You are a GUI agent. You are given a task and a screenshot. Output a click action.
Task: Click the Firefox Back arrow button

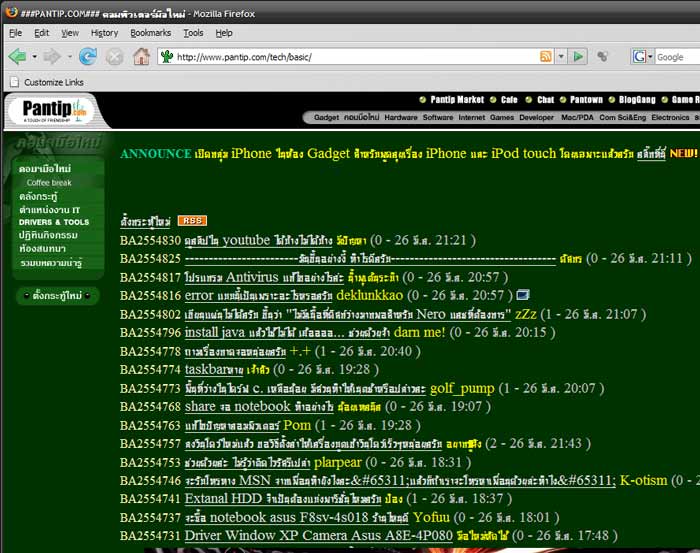[17, 57]
